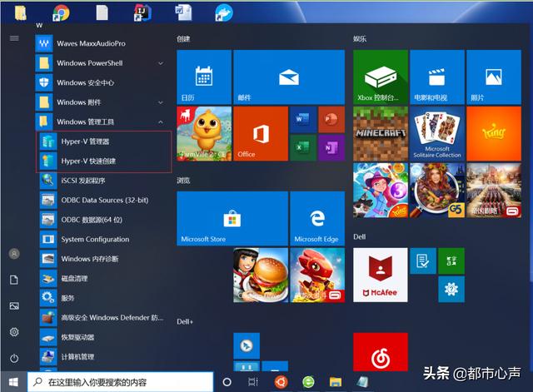Open the Chrome desktop shortcut

click(61, 13)
